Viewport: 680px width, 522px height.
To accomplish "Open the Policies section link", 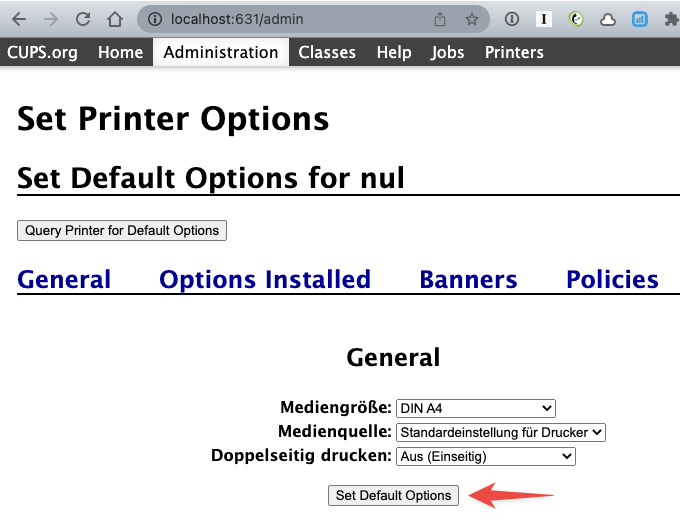I will [612, 279].
